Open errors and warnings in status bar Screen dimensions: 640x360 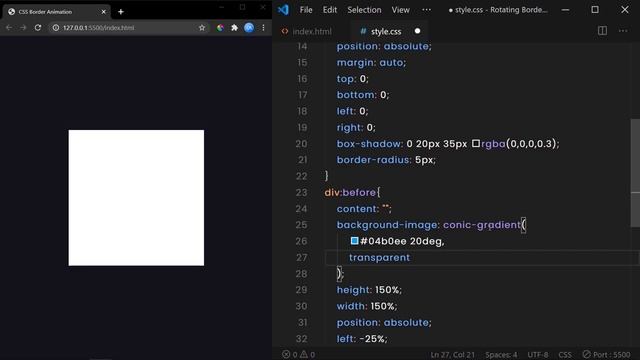pyautogui.click(x=298, y=354)
